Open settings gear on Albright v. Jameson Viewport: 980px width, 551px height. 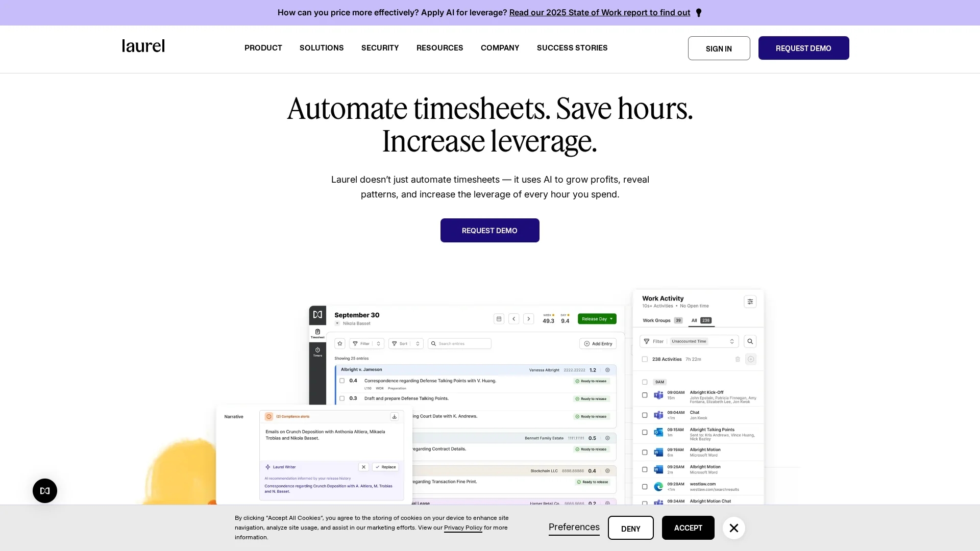click(607, 370)
